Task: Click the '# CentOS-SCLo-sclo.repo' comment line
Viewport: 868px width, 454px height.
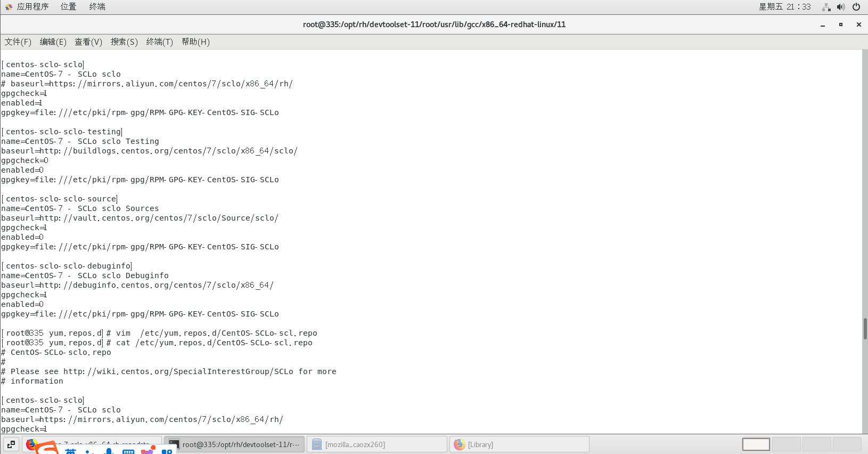Action: (x=56, y=352)
